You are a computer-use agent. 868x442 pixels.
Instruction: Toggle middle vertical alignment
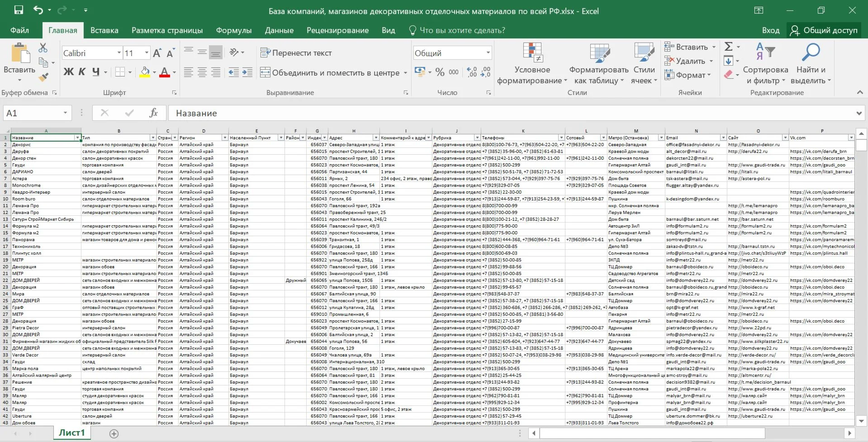[202, 52]
